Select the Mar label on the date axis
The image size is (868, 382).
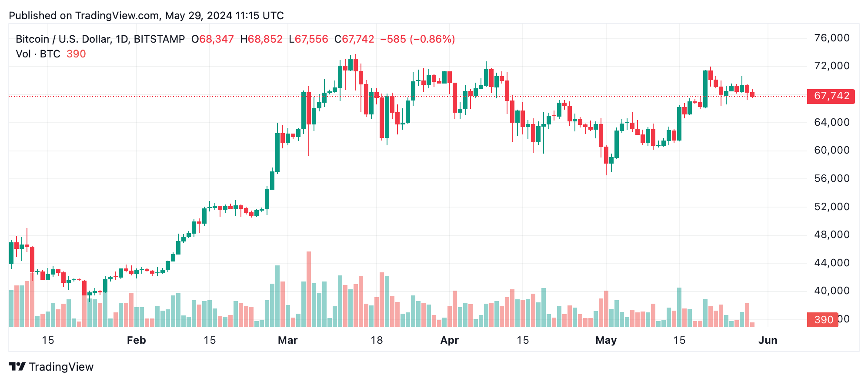(287, 340)
